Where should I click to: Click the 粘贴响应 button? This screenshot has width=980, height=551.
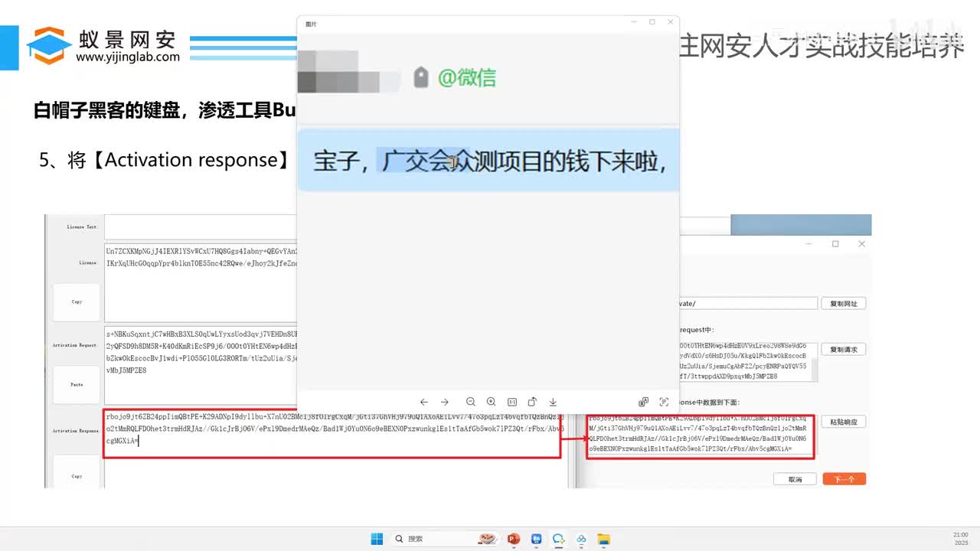[844, 422]
